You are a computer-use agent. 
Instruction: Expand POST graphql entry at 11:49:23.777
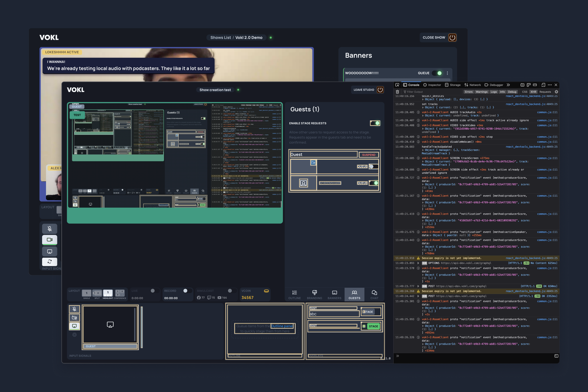point(418,286)
